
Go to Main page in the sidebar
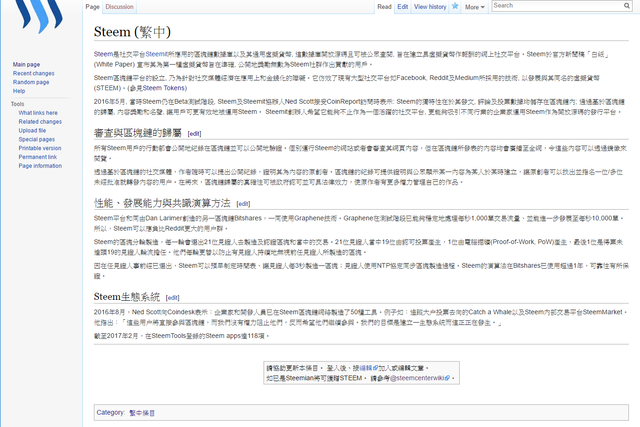[x=26, y=64]
